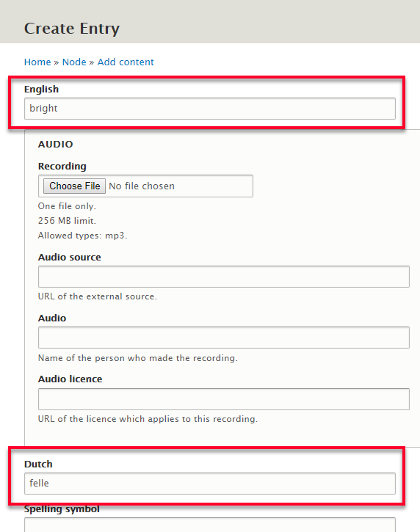Viewport: 420px width, 532px height.
Task: Click the English field label
Action: [41, 90]
